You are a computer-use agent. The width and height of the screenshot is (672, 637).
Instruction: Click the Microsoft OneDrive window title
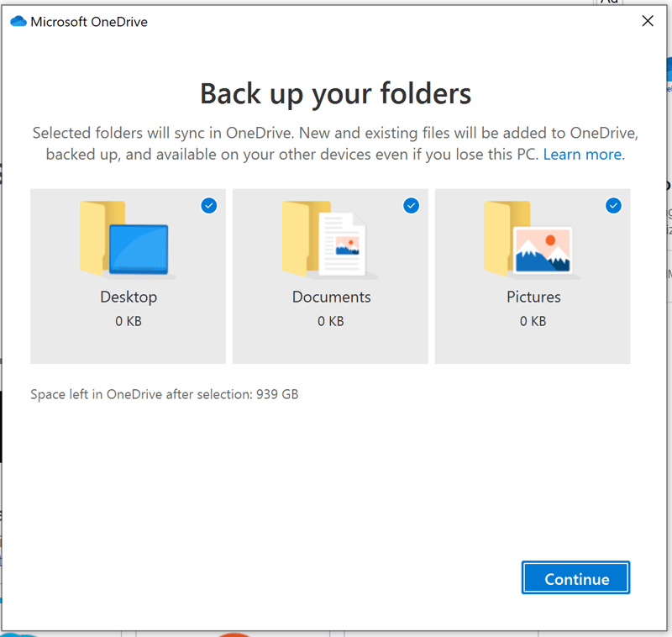coord(89,22)
